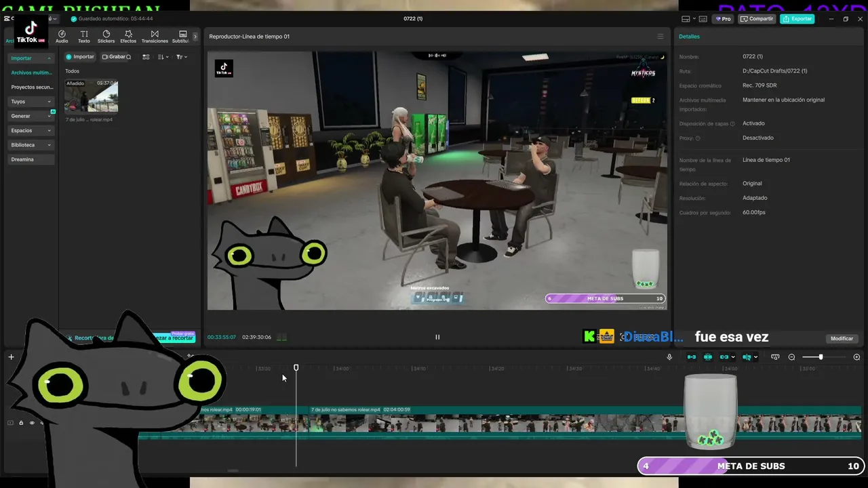Open the Transiciones tab
The image size is (868, 488).
pyautogui.click(x=155, y=37)
